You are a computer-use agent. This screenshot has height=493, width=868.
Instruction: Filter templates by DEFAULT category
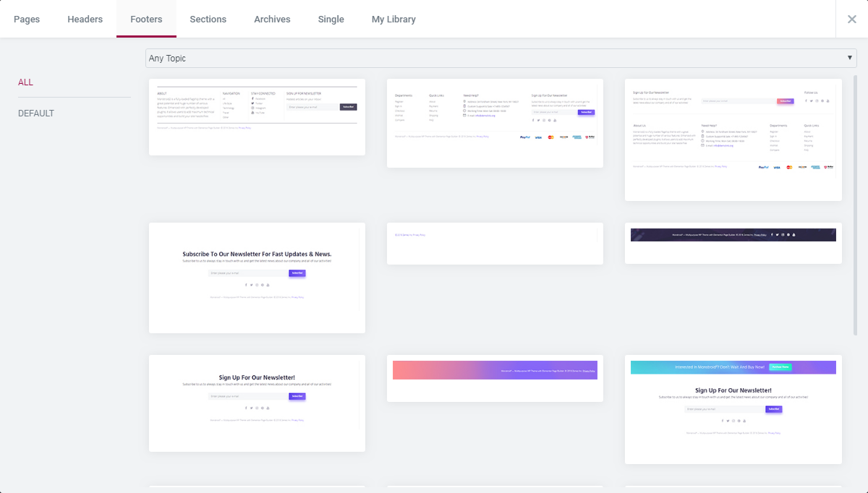click(36, 113)
